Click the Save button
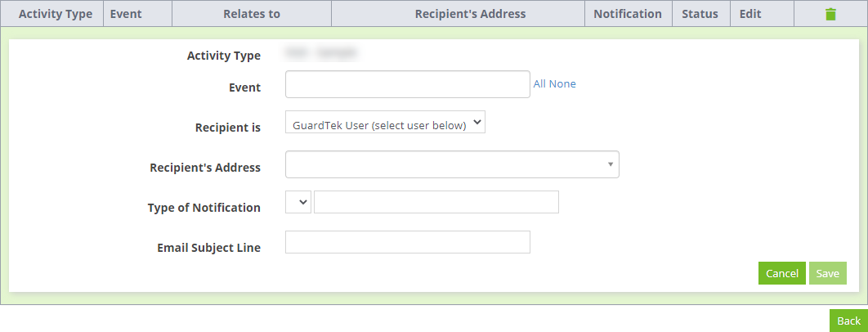This screenshot has width=868, height=332. (828, 273)
